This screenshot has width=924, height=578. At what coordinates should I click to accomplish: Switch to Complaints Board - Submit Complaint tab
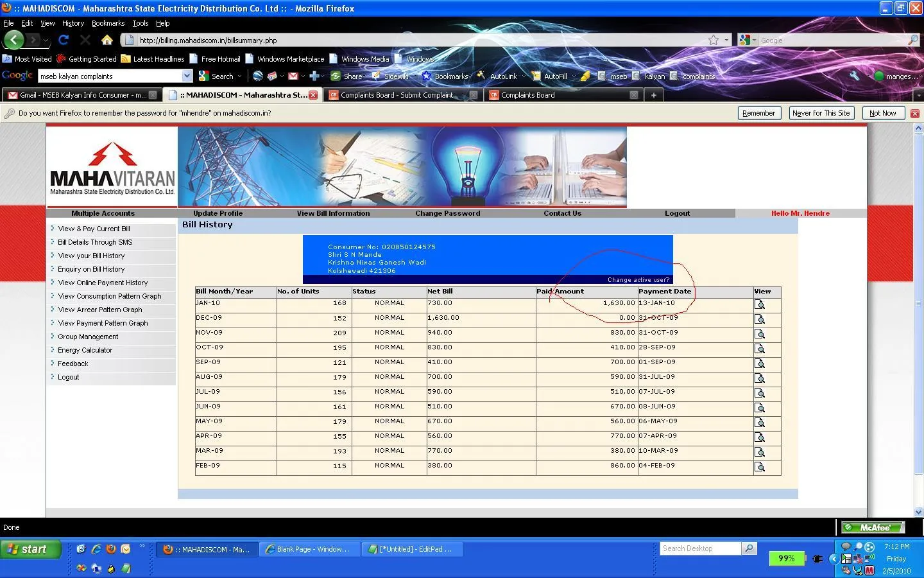point(397,95)
